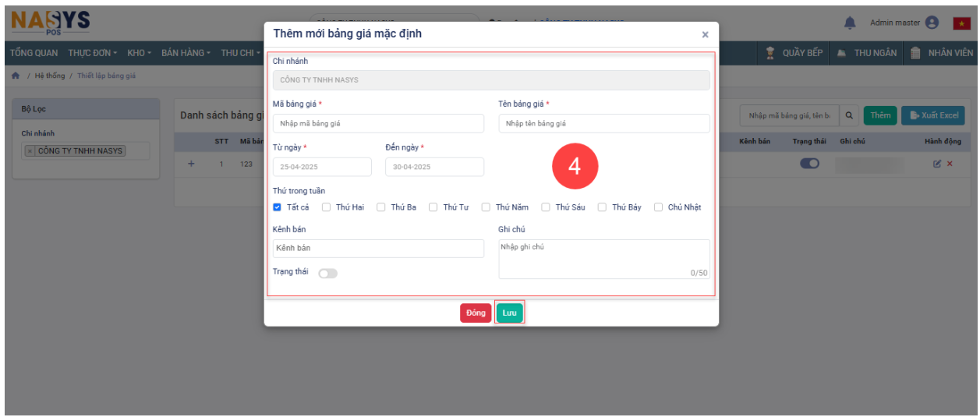Open the Kênh bán dropdown

(x=378, y=248)
